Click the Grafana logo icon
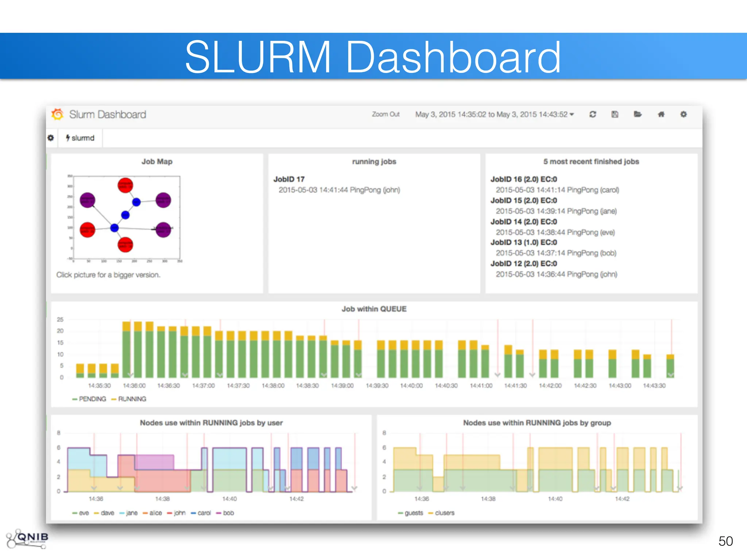Viewport: 747px width, 560px height. pos(57,114)
